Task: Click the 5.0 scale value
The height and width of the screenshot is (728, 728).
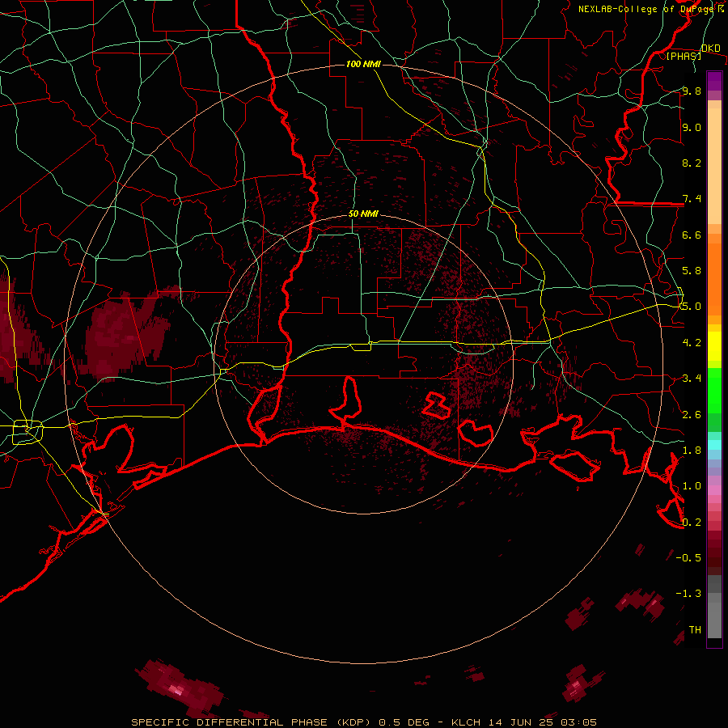Action: (x=692, y=307)
